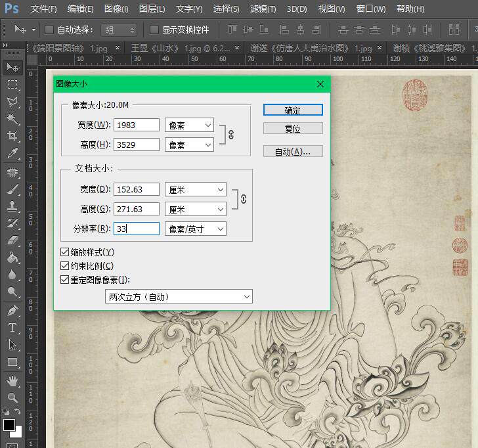Select the Zoom tool
The image size is (478, 448).
[12, 397]
